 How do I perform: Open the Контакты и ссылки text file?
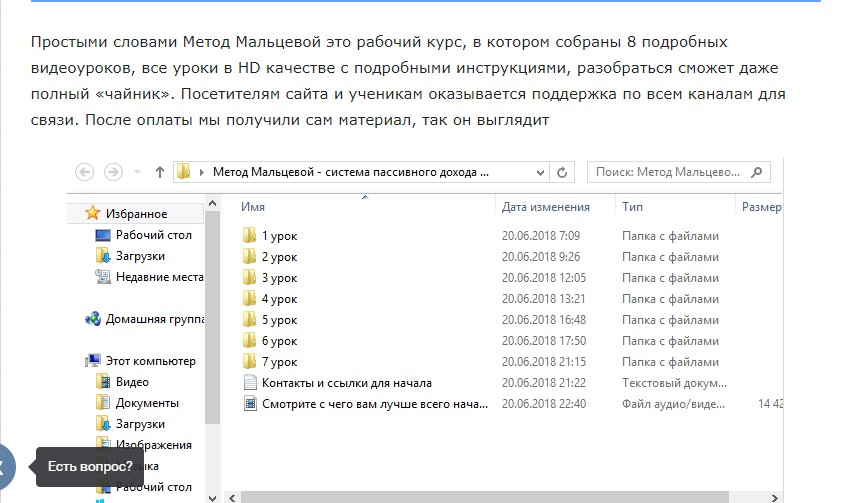click(346, 383)
